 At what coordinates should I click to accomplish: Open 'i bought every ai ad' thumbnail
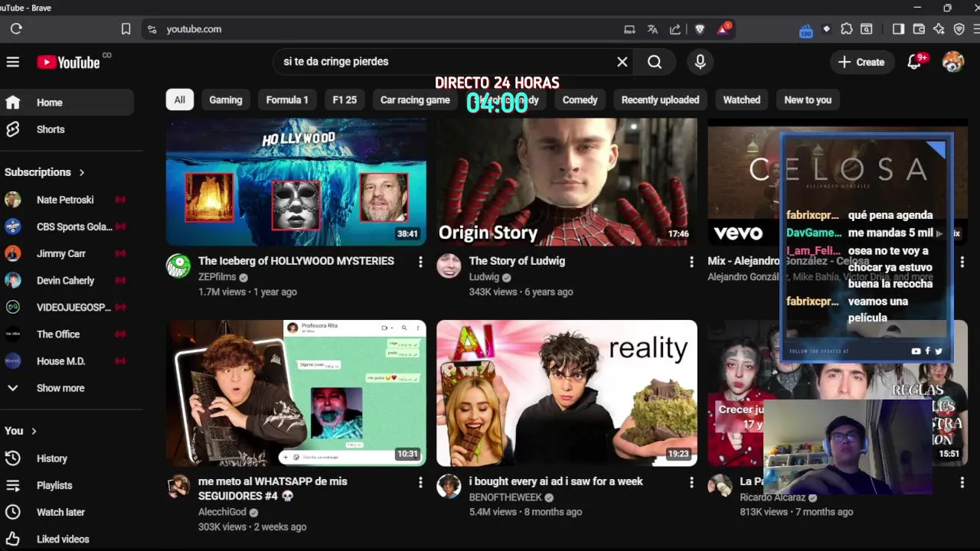[x=567, y=393]
